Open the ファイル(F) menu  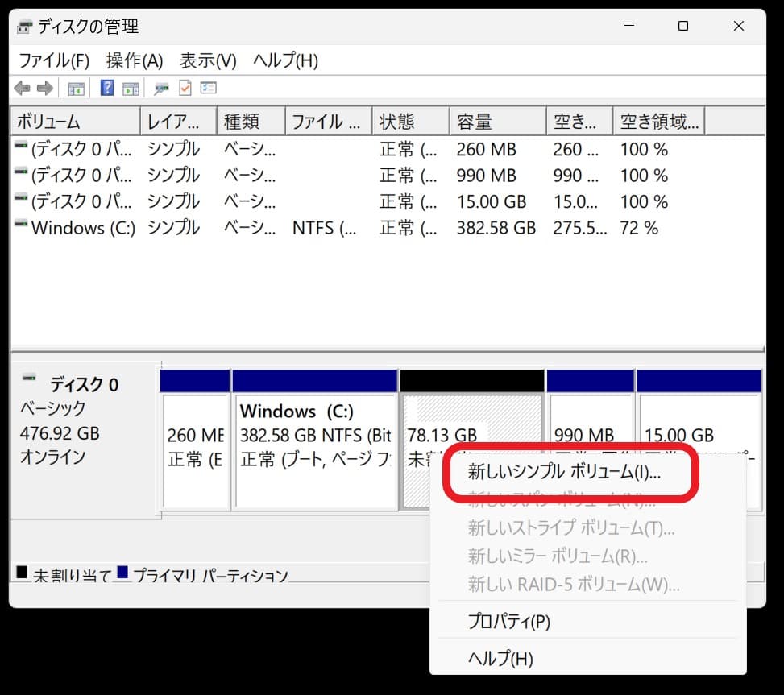[54, 61]
